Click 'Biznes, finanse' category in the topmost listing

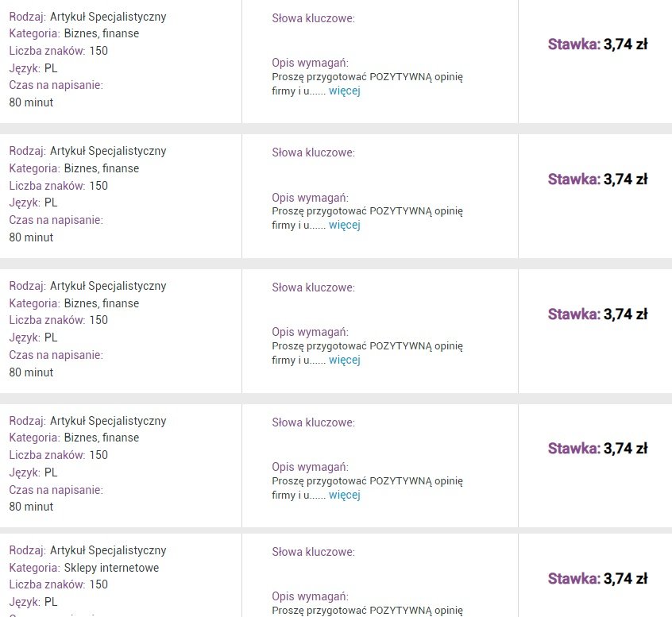click(x=102, y=33)
